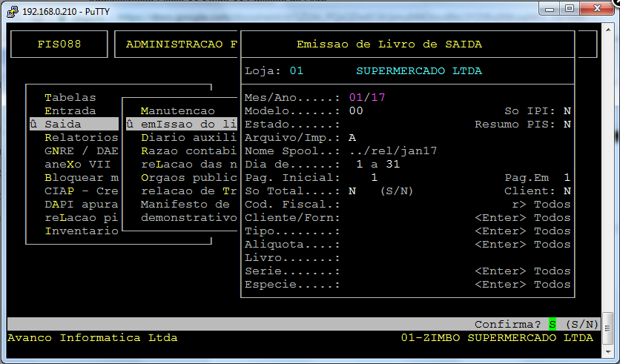The image size is (620, 364).
Task: Toggle the Resumo PIS N value
Action: point(567,124)
